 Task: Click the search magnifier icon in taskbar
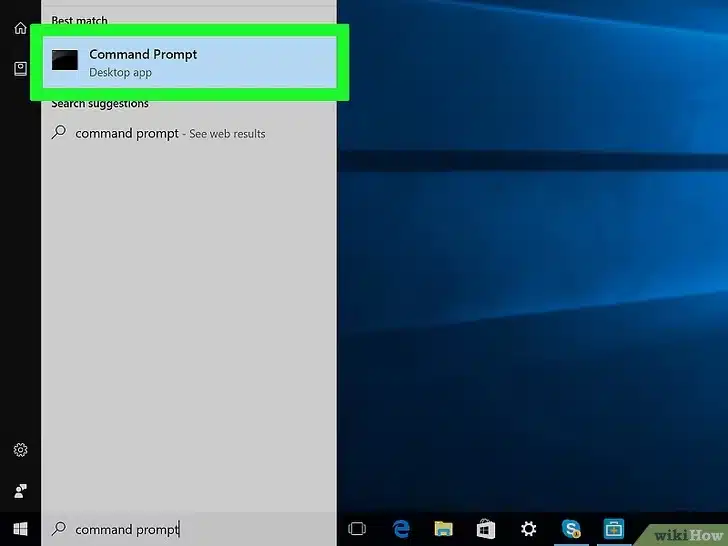pyautogui.click(x=59, y=529)
